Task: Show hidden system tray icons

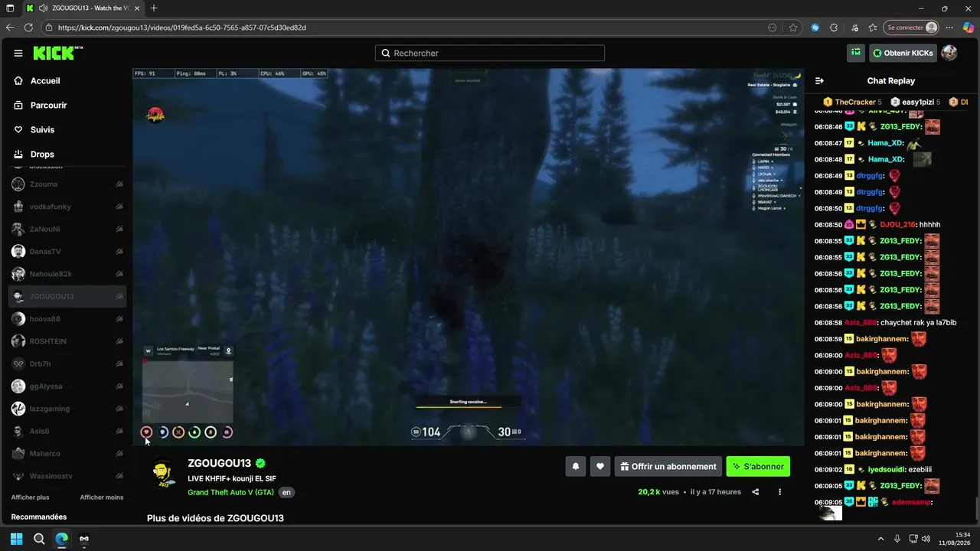Action: [880, 539]
